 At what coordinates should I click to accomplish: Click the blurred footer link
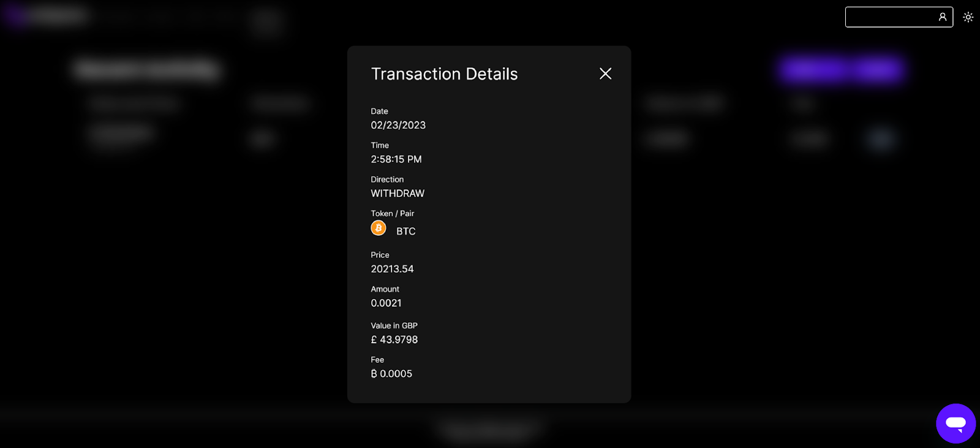(x=488, y=431)
